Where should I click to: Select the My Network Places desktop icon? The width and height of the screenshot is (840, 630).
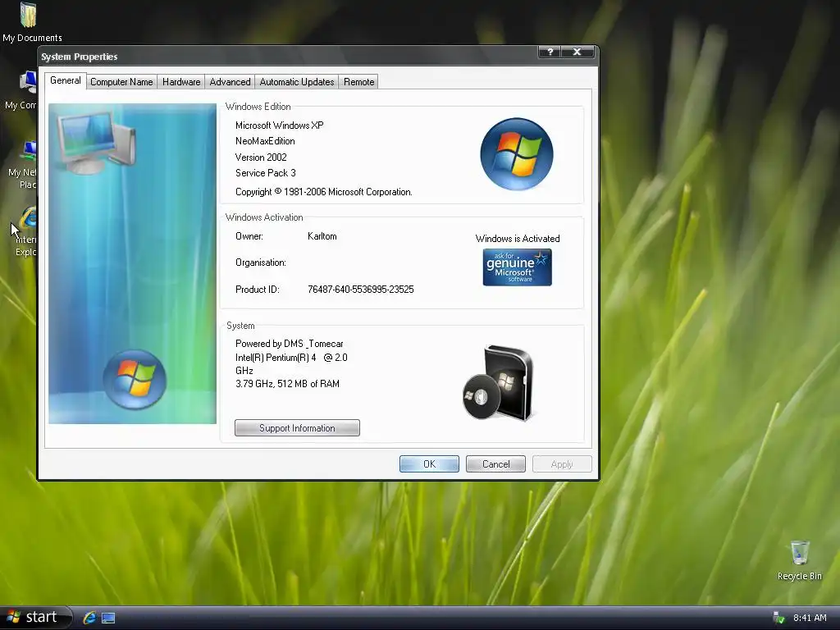(x=22, y=164)
